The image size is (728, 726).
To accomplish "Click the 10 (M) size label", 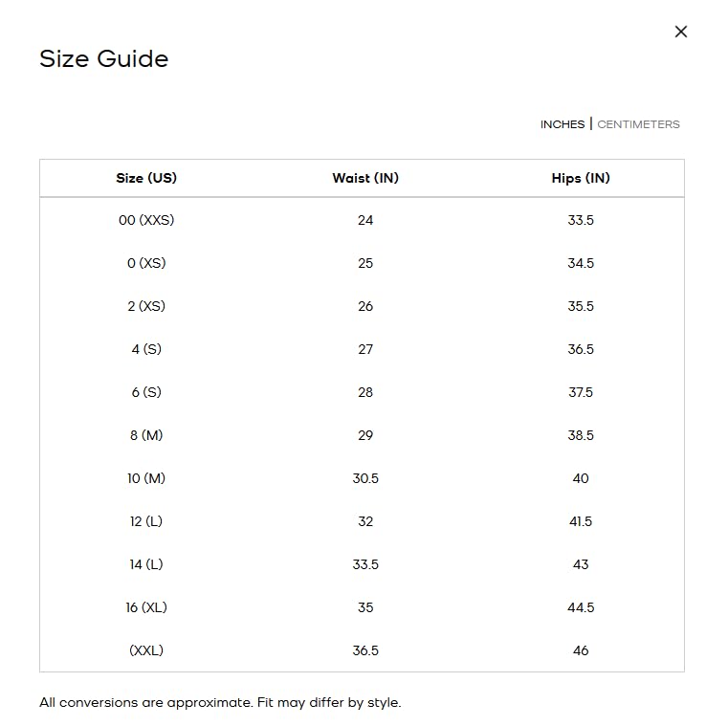I will coord(146,478).
